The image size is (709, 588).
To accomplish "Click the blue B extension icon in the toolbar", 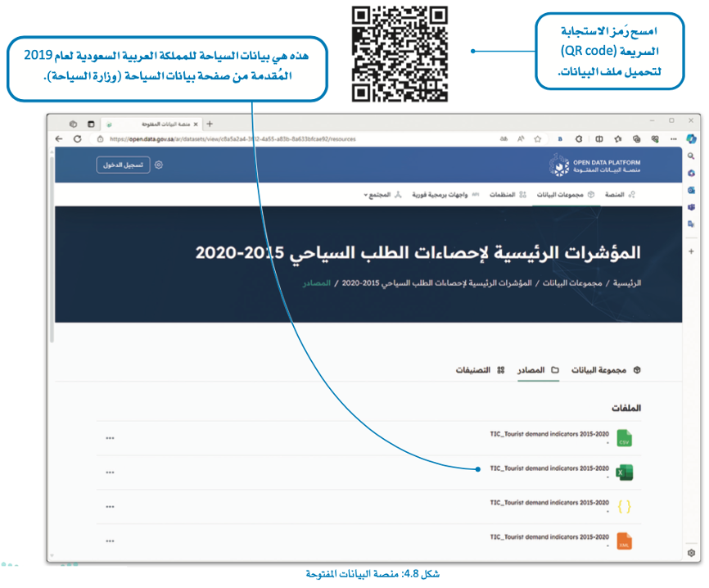I will pos(560,139).
